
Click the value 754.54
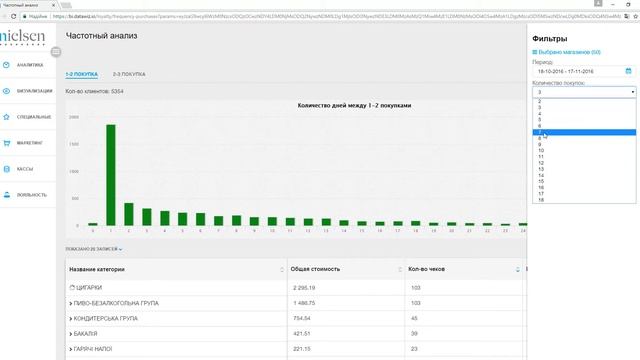tap(302, 318)
